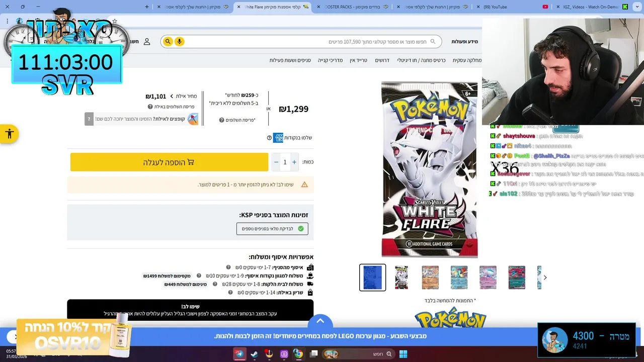Image resolution: width=644 pixels, height=362 pixels.
Task: Click the ₪1,299 price text
Action: (294, 109)
